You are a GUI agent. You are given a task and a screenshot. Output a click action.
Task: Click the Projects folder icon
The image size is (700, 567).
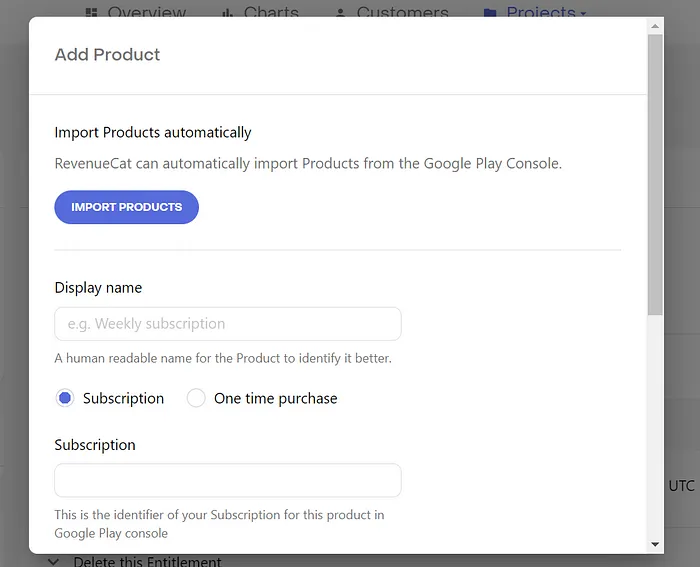point(490,12)
